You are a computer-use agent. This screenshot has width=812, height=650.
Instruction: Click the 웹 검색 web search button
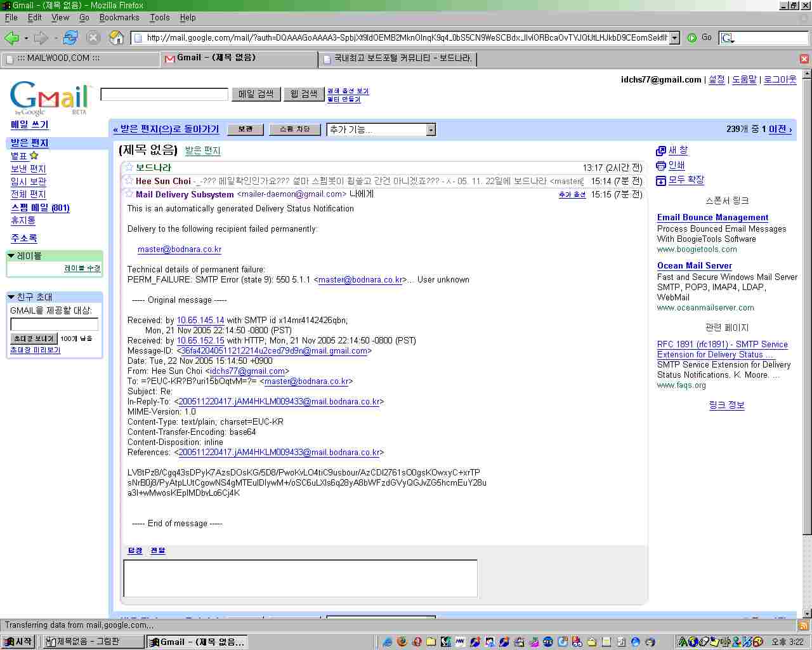pyautogui.click(x=304, y=94)
